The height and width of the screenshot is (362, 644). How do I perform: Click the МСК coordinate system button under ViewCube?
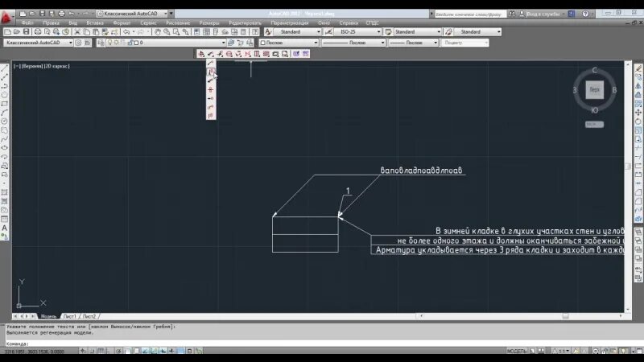pos(594,124)
